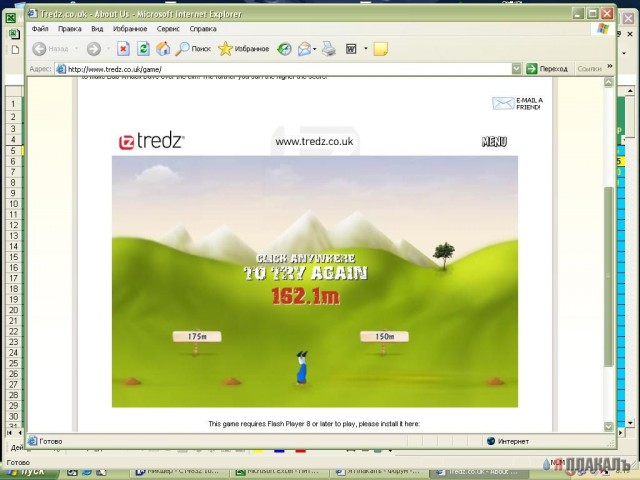Click IE vertical scrollbar up arrow
Image resolution: width=640 pixels, height=480 pixels.
click(609, 82)
